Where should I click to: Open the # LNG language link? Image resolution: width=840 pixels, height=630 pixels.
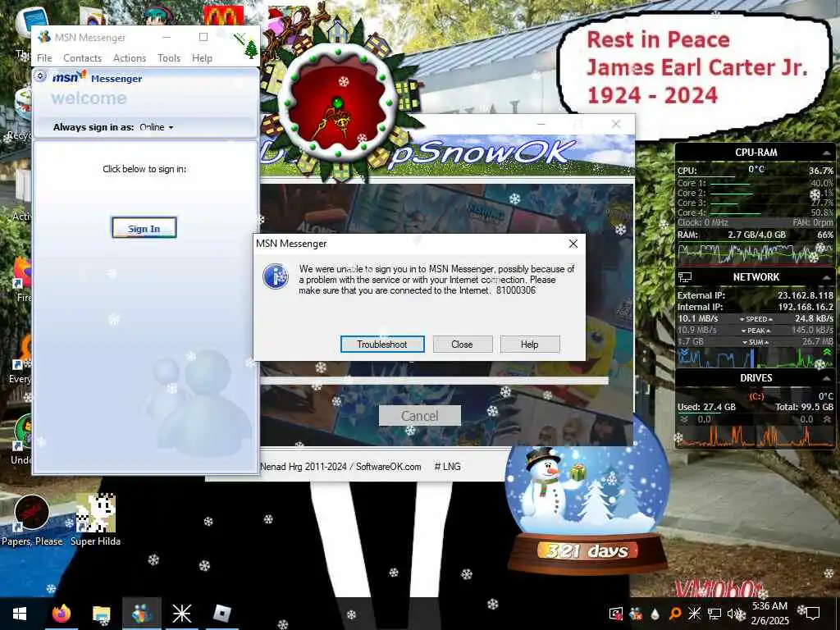tap(447, 467)
